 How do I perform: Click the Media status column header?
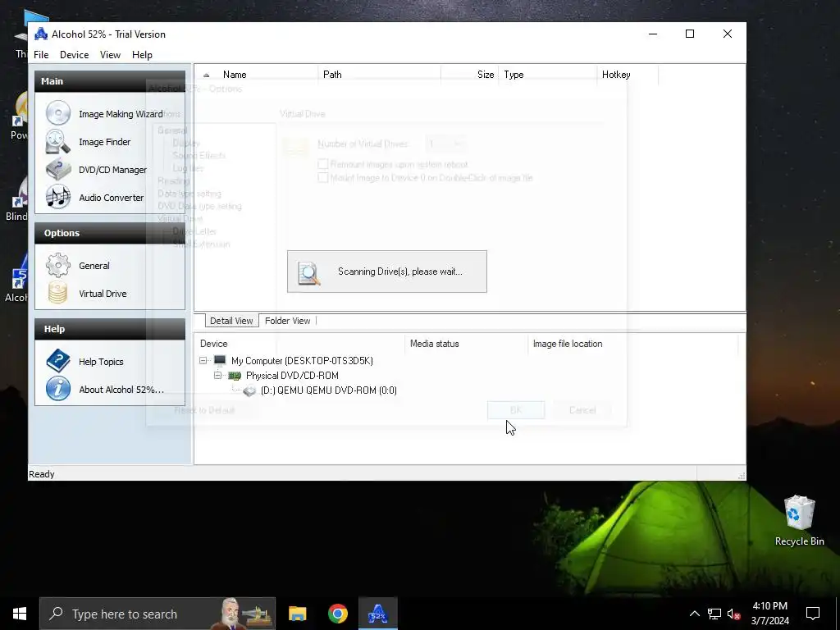(x=466, y=344)
